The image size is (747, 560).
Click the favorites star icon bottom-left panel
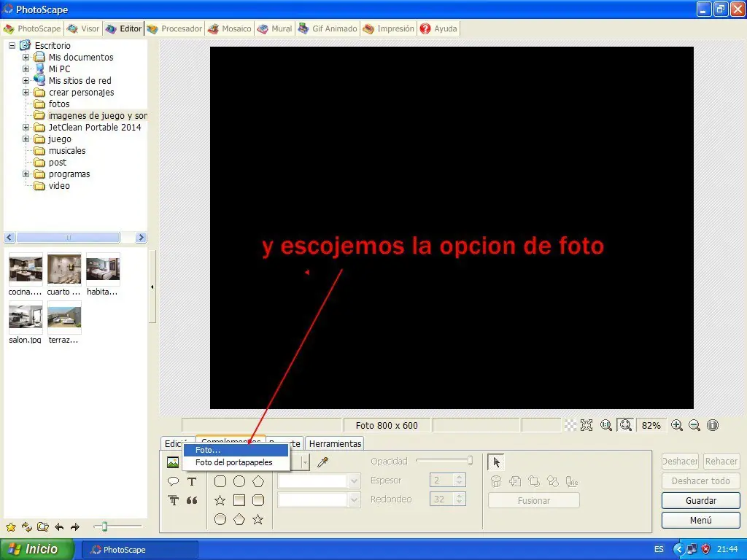point(10,527)
